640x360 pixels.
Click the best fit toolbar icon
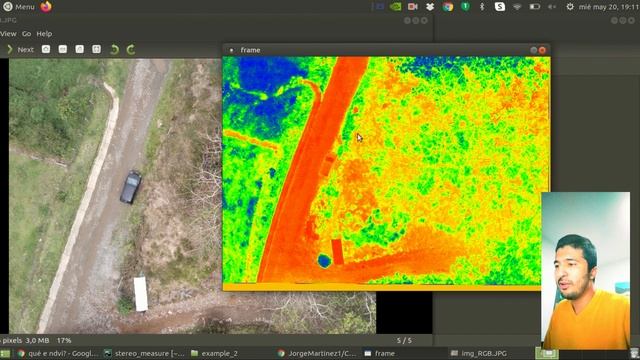pyautogui.click(x=96, y=49)
